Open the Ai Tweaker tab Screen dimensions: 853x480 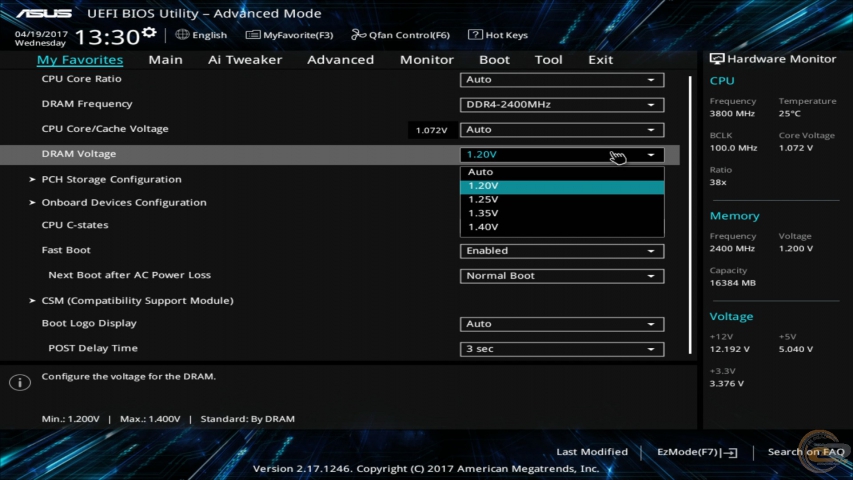click(245, 59)
